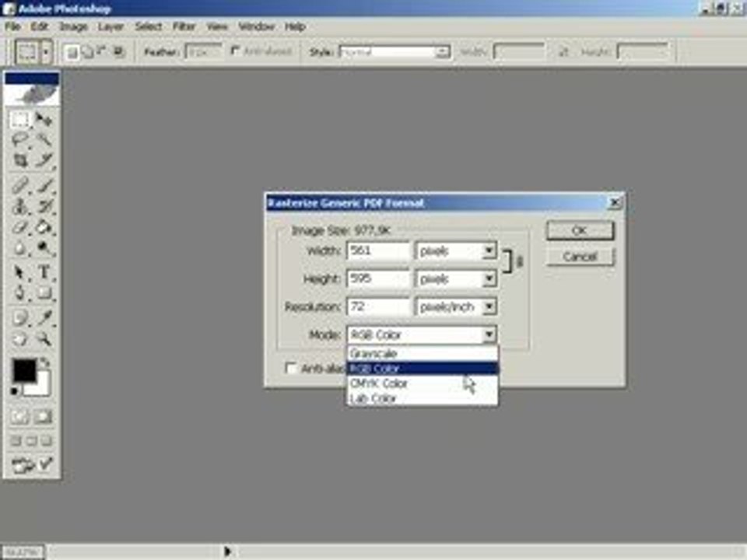This screenshot has height=560, width=747.
Task: Swap foreground and background colors
Action: click(45, 363)
